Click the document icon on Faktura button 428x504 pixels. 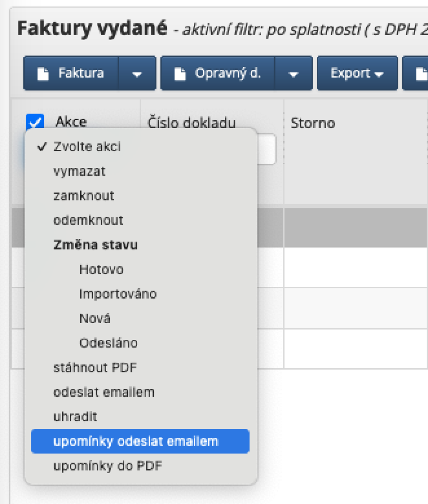pos(43,74)
